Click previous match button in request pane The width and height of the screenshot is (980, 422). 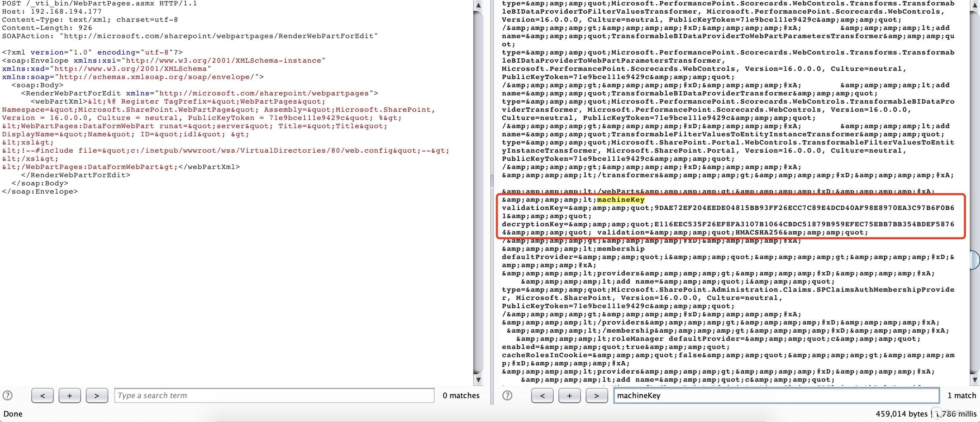[42, 395]
